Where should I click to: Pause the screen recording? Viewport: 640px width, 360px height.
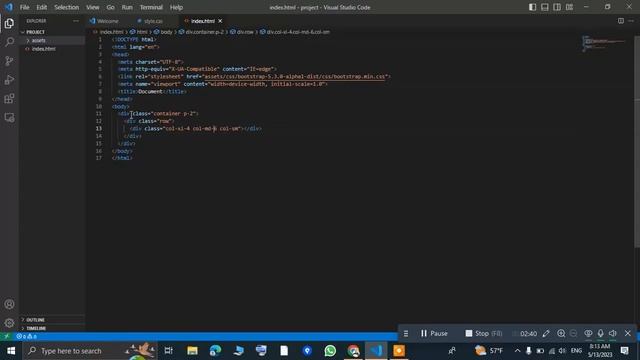(x=434, y=333)
